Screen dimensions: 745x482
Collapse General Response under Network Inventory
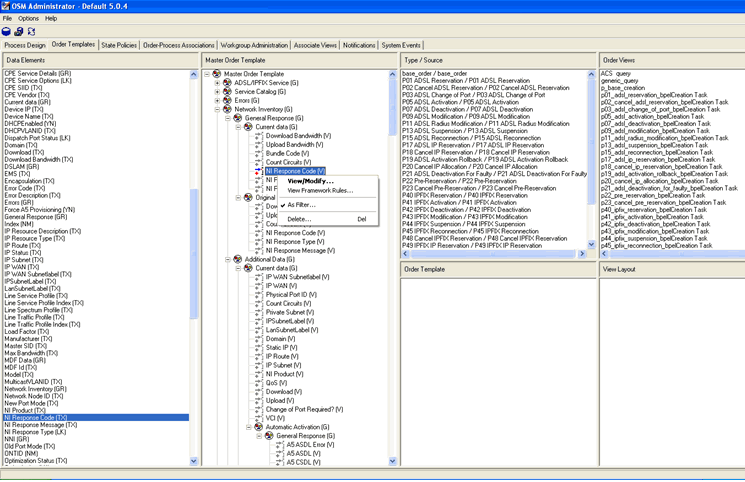(x=228, y=118)
